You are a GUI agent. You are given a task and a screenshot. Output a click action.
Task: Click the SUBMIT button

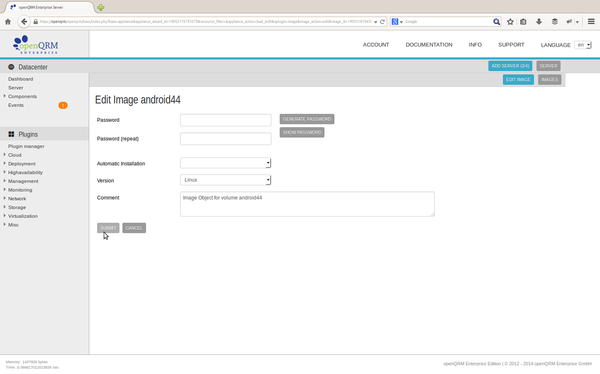(x=108, y=228)
